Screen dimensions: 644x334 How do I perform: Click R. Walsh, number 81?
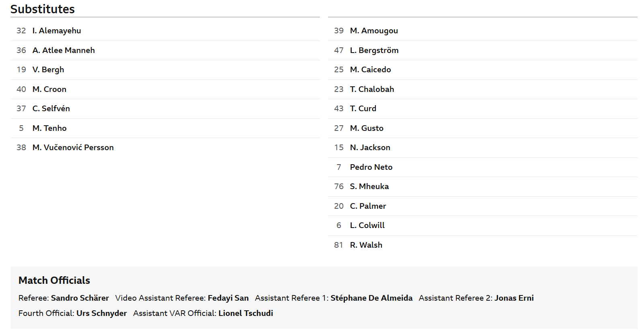click(x=366, y=245)
